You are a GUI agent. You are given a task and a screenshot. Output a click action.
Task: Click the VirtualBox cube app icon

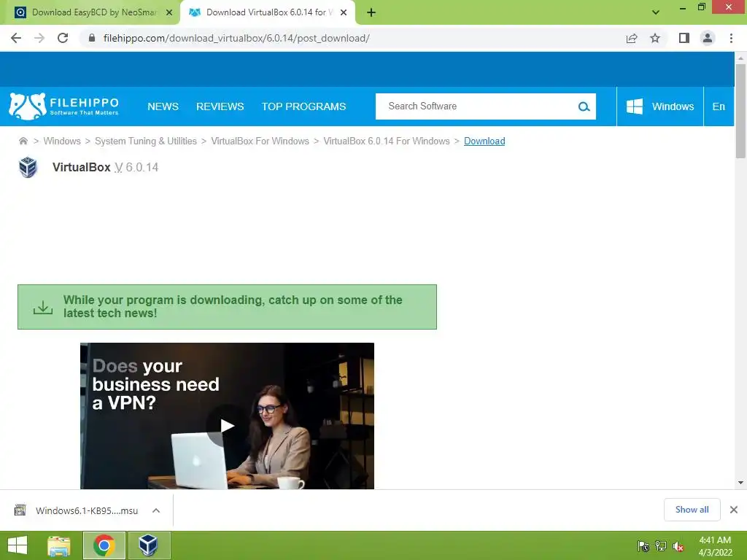tap(28, 167)
